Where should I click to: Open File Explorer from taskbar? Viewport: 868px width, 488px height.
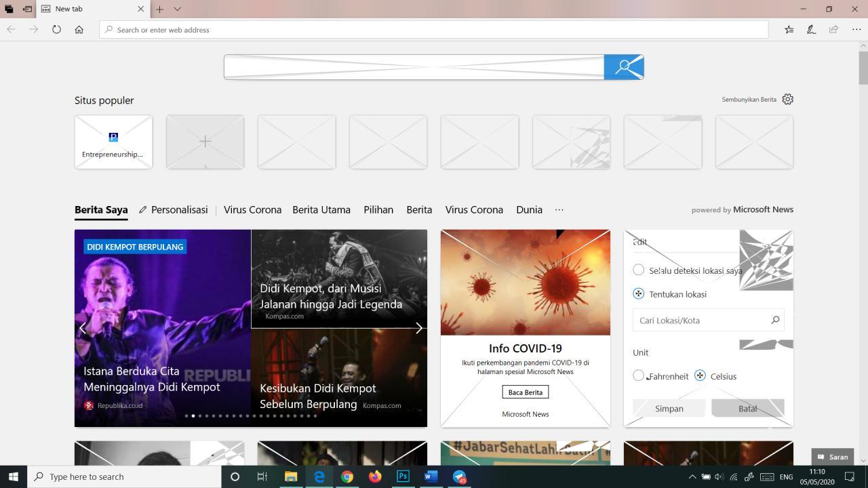pos(291,476)
